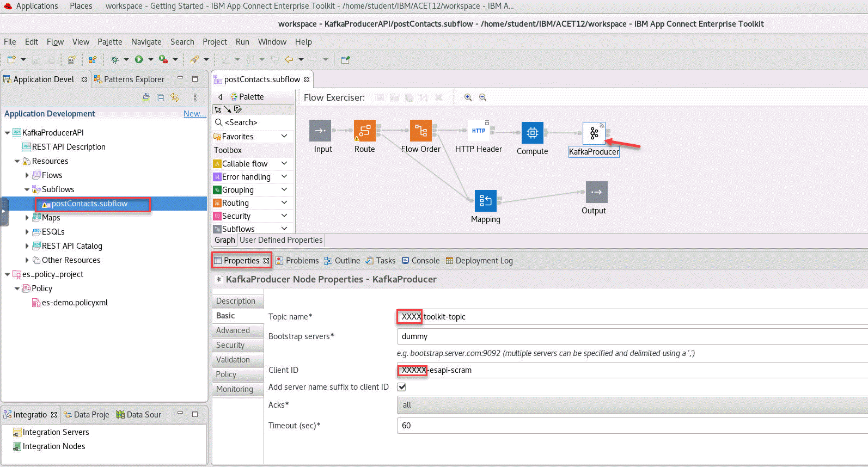Viewport: 868px width, 467px height.
Task: Zoom out on the flow canvas
Action: (482, 97)
